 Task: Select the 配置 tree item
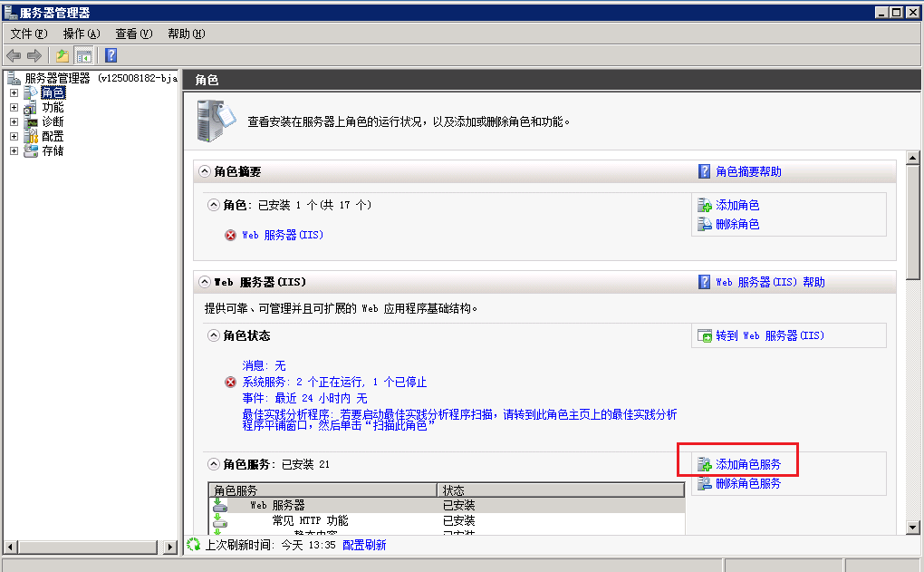pos(53,136)
